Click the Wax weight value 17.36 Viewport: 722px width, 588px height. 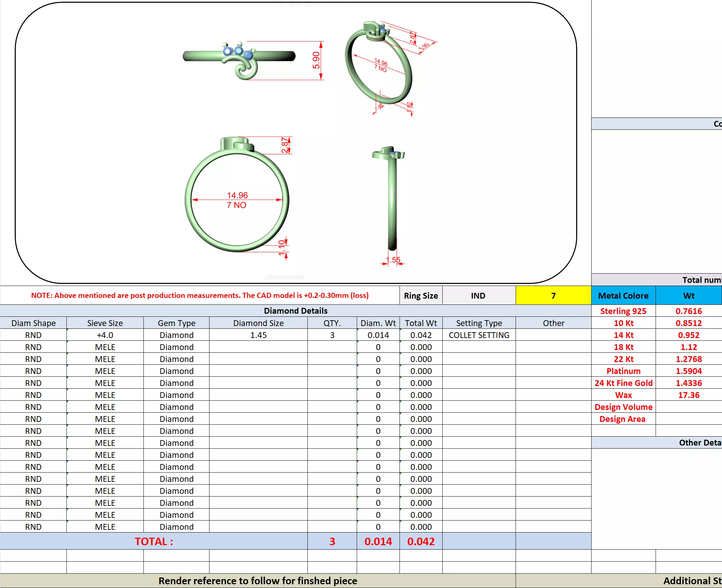688,395
